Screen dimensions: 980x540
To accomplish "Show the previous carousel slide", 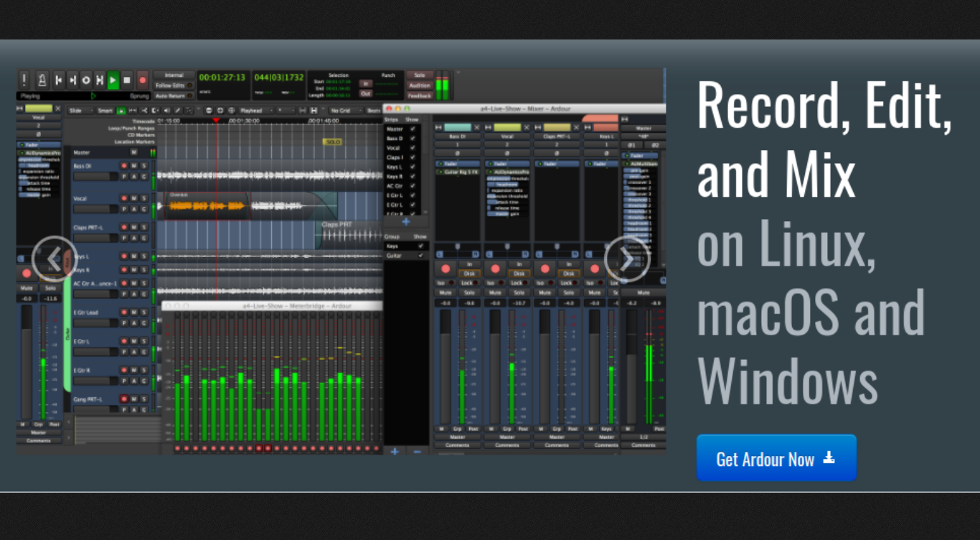I will 55,259.
